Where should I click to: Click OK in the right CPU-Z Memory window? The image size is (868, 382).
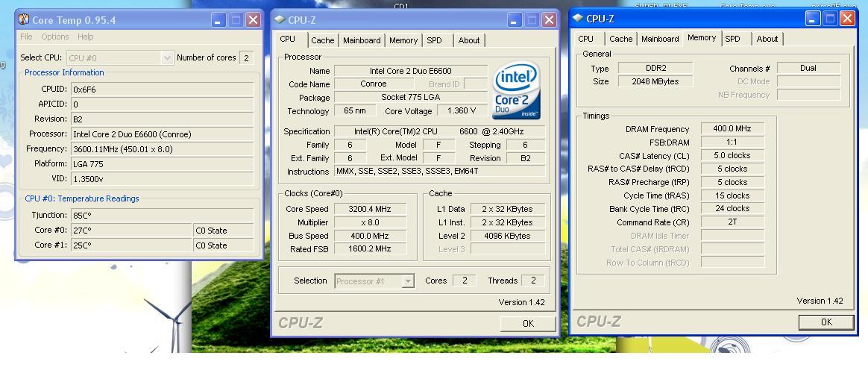point(826,322)
